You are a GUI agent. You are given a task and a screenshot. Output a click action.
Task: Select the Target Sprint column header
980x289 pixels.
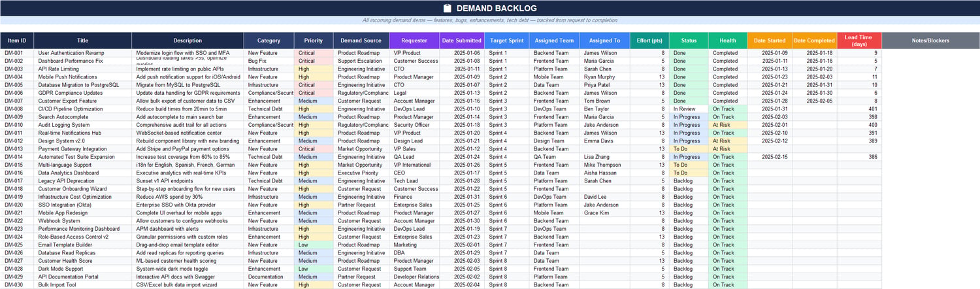(507, 41)
